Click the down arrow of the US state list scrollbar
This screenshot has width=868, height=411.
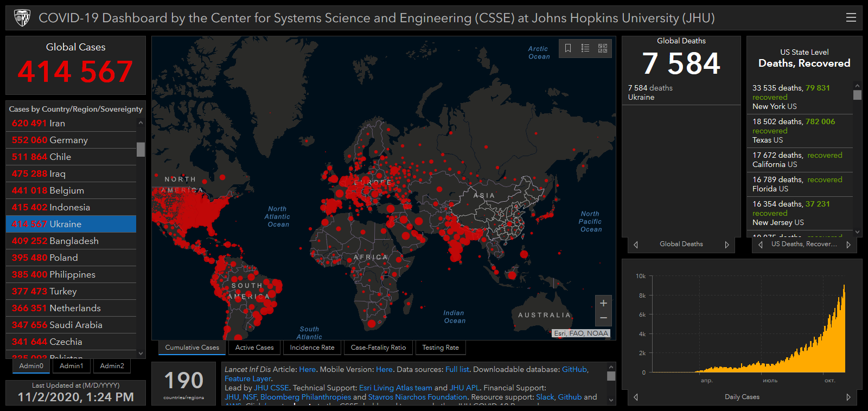click(858, 232)
